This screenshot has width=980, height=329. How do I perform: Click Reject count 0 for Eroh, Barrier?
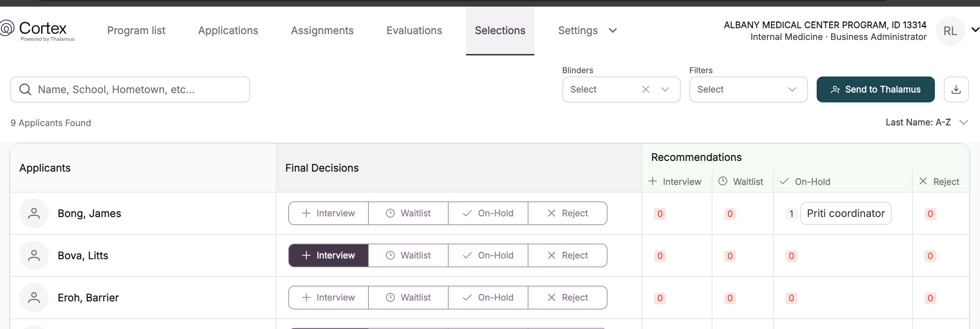click(x=930, y=298)
